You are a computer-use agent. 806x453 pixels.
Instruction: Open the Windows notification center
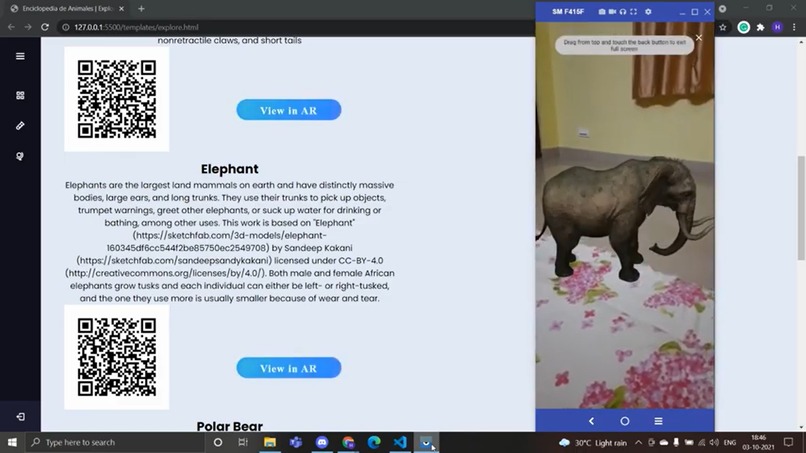(x=788, y=442)
